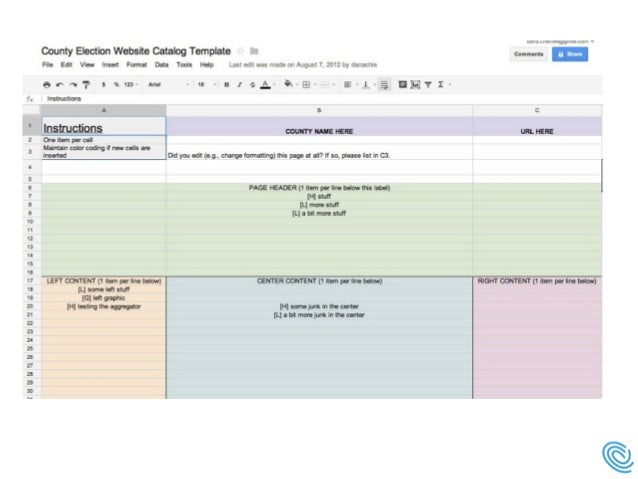Open vertical align dropdown
This screenshot has height=479, width=638.
tap(369, 85)
